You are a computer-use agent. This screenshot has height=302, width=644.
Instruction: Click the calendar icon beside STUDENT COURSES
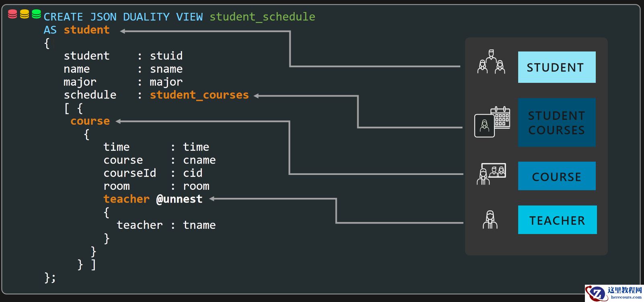point(501,117)
